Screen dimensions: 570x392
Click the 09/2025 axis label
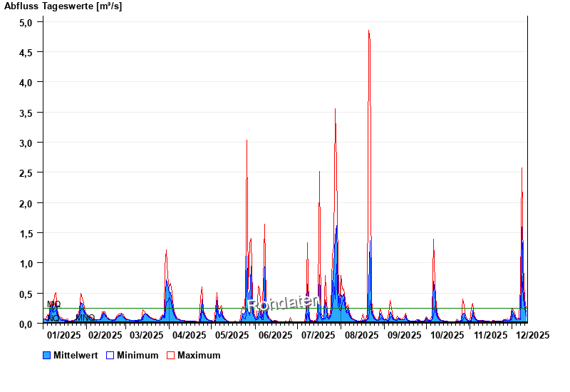(x=404, y=335)
